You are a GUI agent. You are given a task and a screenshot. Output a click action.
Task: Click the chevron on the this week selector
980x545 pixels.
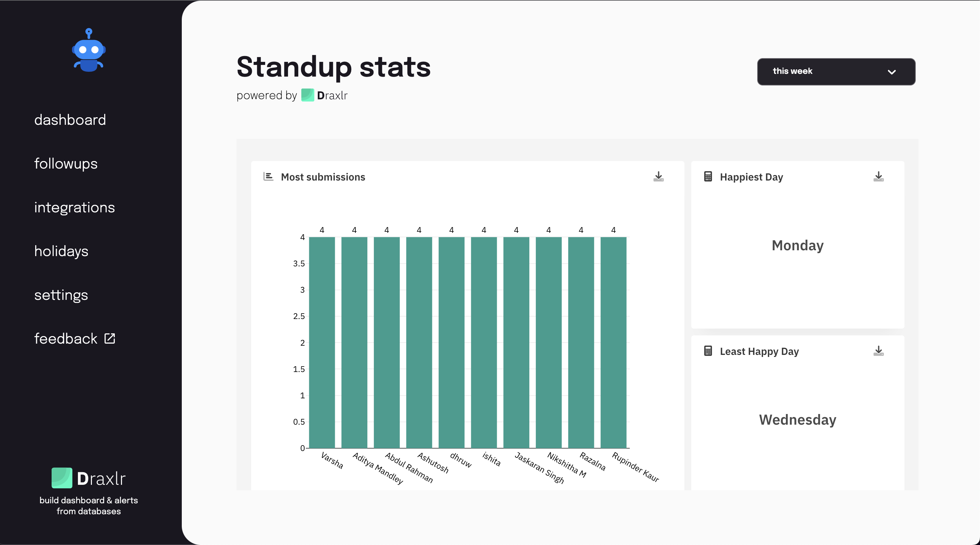(x=892, y=71)
